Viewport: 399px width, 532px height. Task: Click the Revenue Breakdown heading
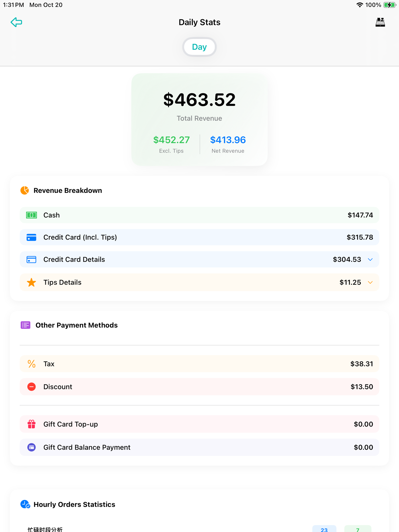point(68,190)
